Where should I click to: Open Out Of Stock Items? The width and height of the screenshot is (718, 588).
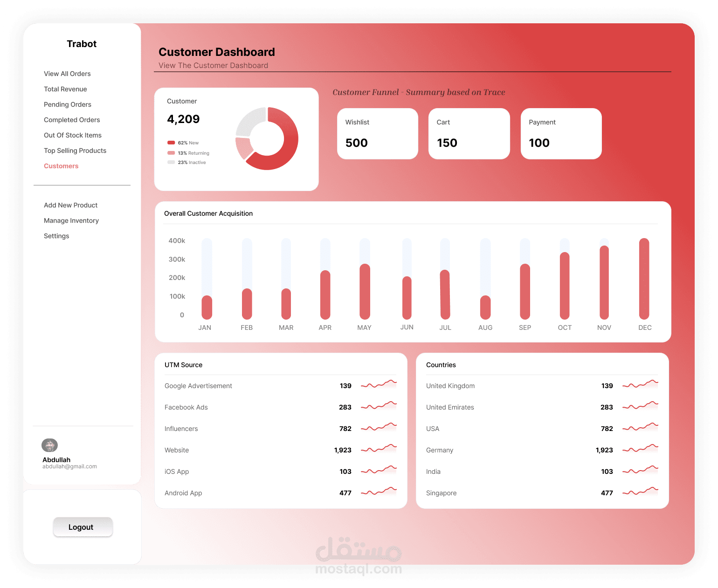(73, 135)
